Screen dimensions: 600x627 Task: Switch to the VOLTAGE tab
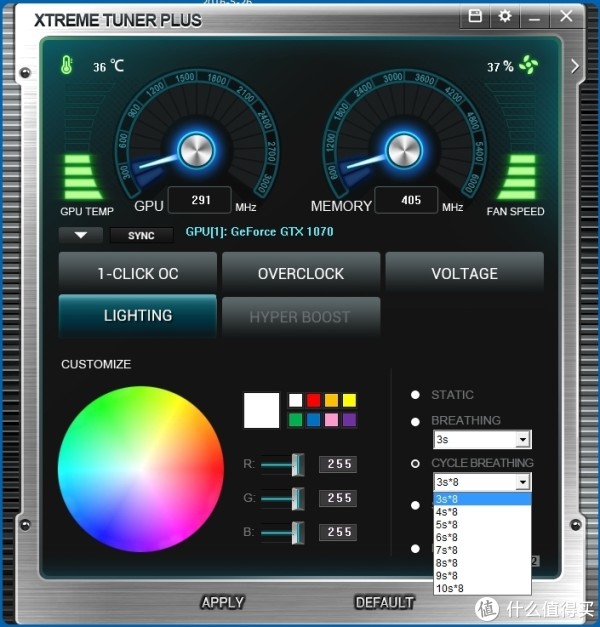(x=464, y=274)
